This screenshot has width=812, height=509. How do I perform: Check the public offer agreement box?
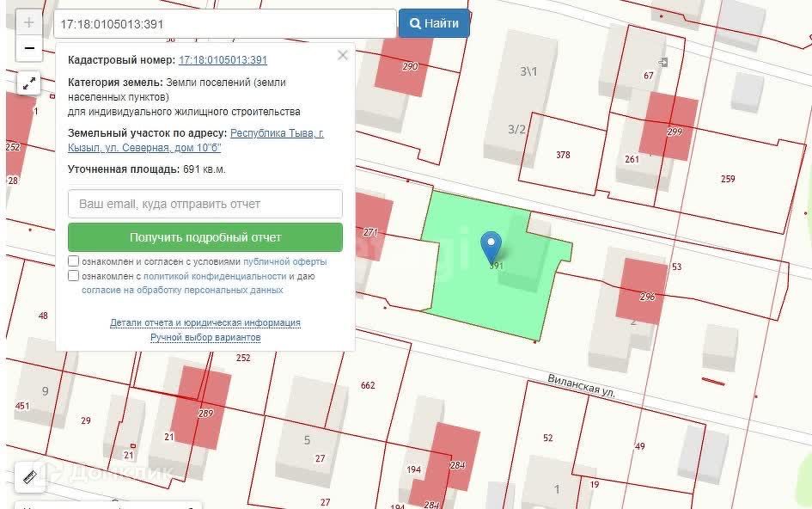pyautogui.click(x=74, y=261)
